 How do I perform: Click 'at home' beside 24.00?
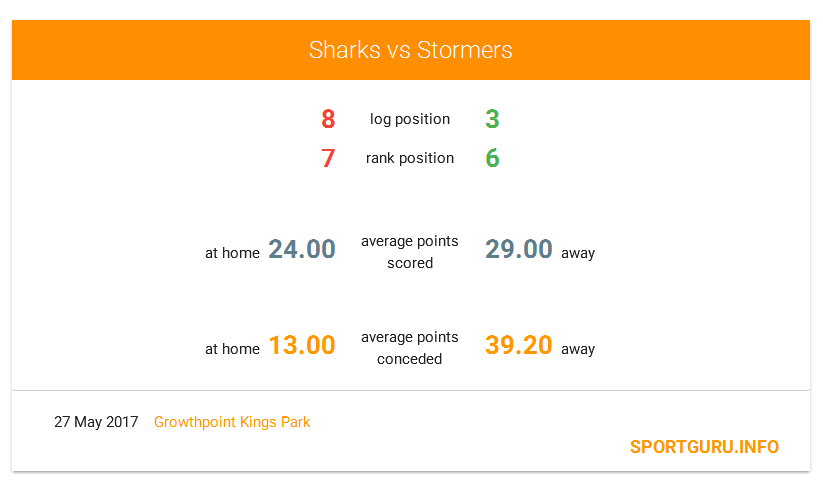[233, 253]
